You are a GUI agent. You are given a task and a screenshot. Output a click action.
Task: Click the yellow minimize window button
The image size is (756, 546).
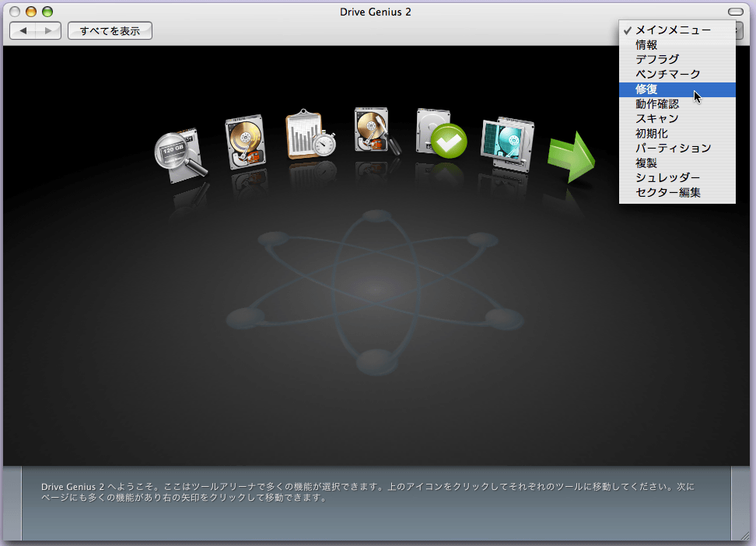31,12
